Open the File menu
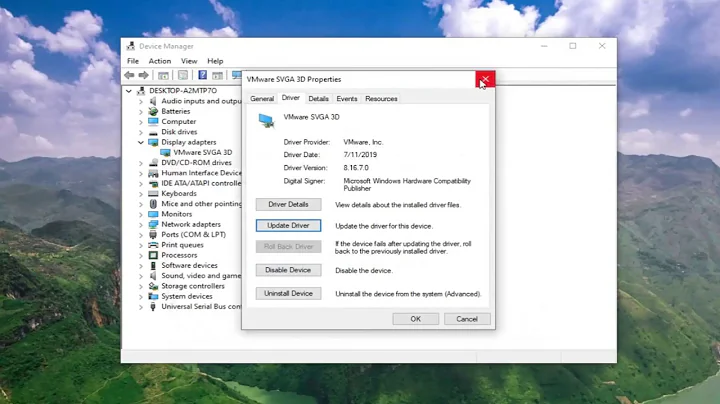Screen dimensions: 720x404 133,61
